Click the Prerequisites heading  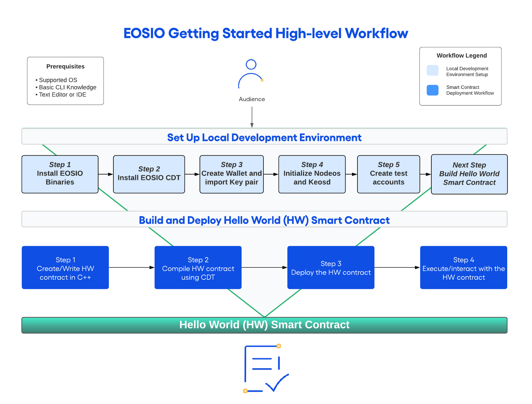click(65, 67)
